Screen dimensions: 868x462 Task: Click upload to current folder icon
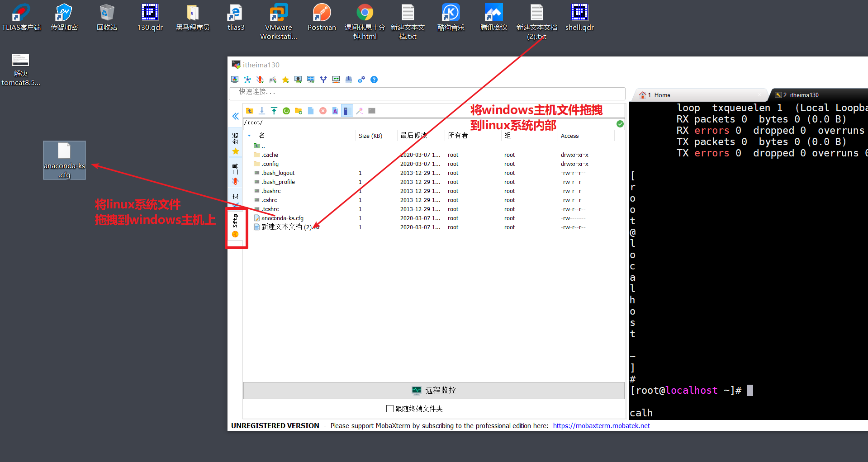click(274, 111)
